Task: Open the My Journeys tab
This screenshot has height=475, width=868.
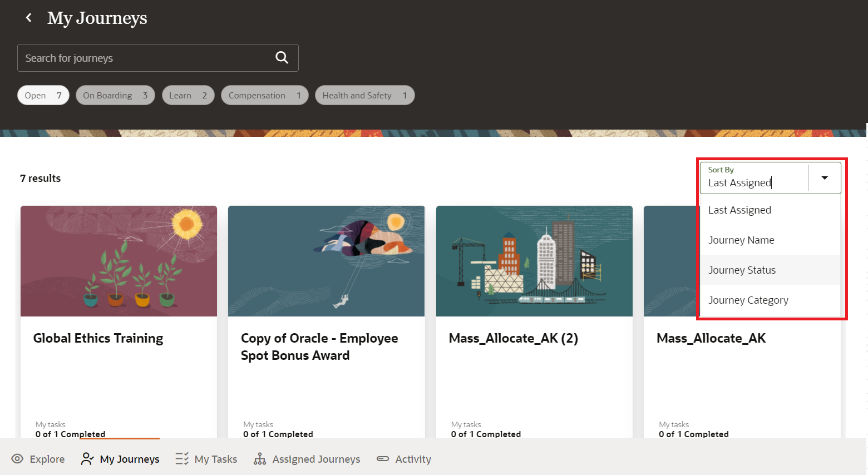Action: [x=120, y=459]
